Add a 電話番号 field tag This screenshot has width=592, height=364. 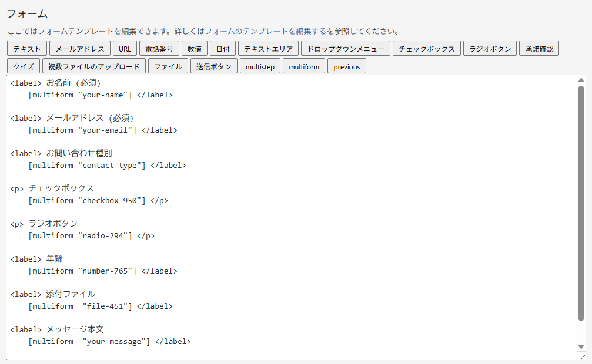(x=159, y=49)
